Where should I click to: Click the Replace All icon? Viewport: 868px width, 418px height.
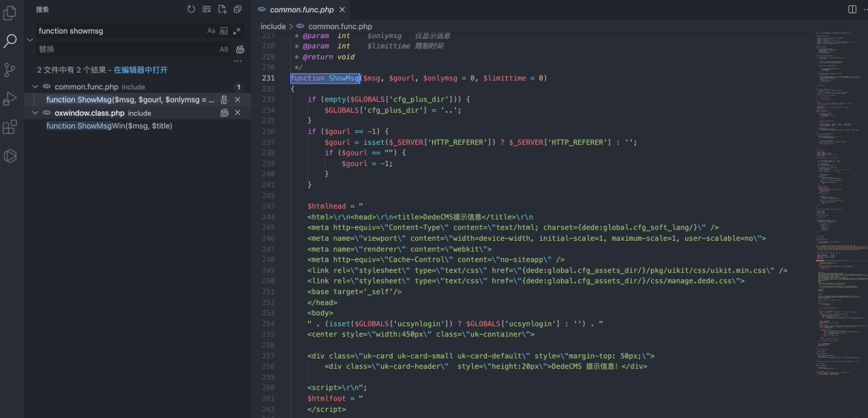pos(240,49)
